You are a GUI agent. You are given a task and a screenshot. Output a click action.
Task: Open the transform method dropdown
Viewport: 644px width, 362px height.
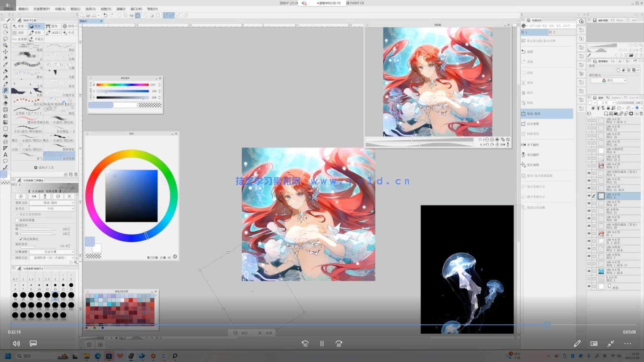pos(52,203)
